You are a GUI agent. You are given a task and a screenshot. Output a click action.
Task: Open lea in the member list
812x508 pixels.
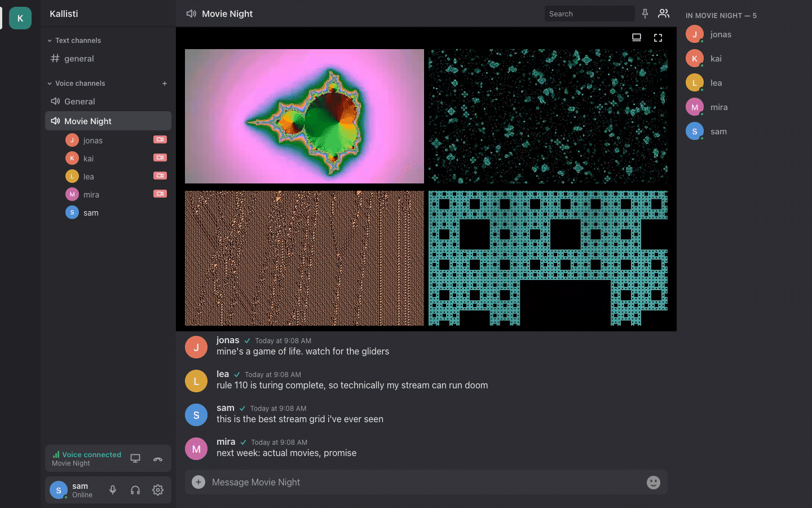click(744, 82)
